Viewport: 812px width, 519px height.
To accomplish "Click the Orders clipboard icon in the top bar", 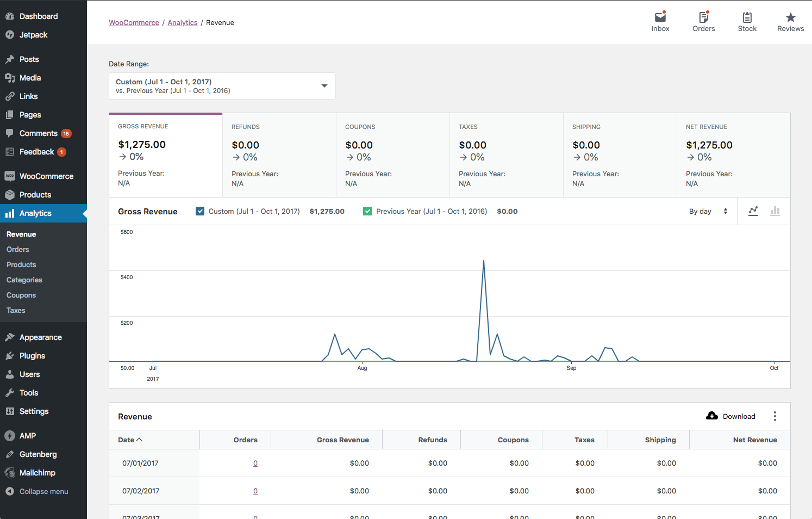I will click(x=703, y=21).
